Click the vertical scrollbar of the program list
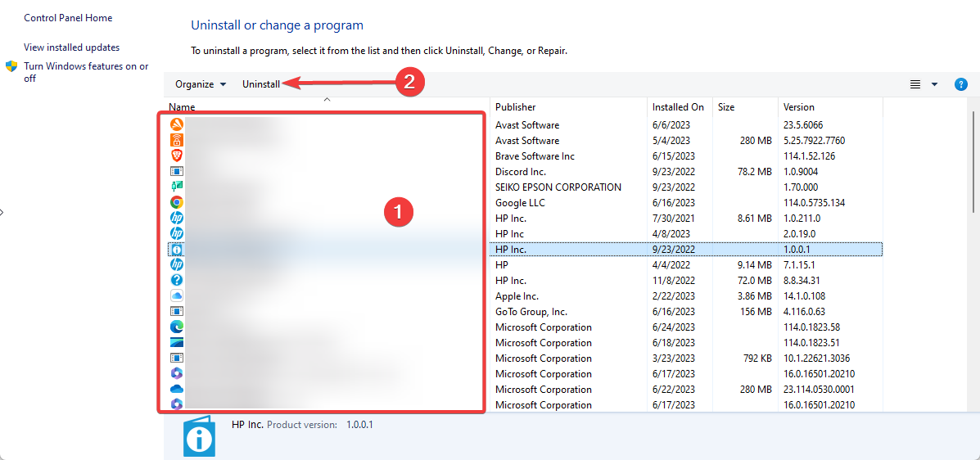Viewport: 980px width, 460px height. point(973,163)
